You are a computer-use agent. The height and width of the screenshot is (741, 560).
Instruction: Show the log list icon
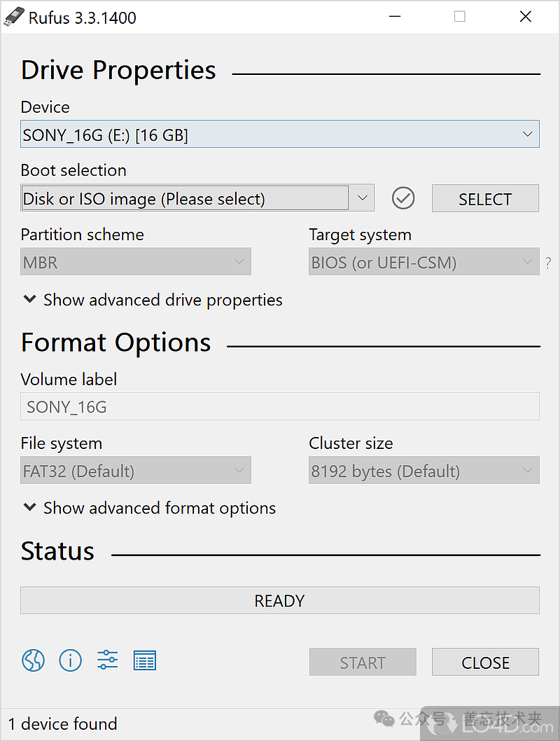144,660
